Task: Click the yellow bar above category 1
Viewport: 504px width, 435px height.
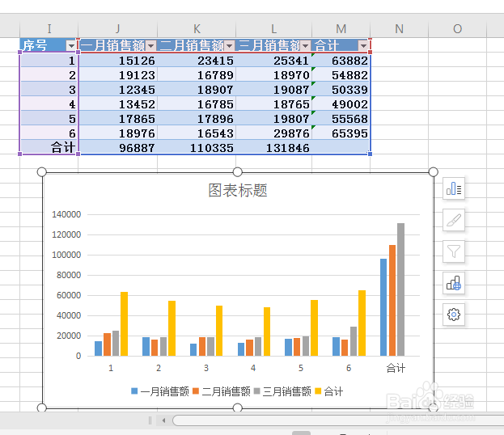Action: point(124,324)
